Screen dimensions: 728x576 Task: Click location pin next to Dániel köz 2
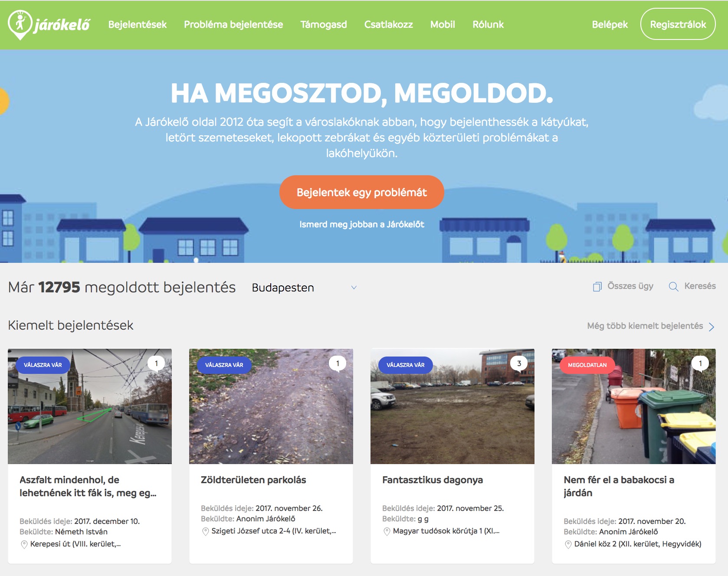(x=568, y=544)
